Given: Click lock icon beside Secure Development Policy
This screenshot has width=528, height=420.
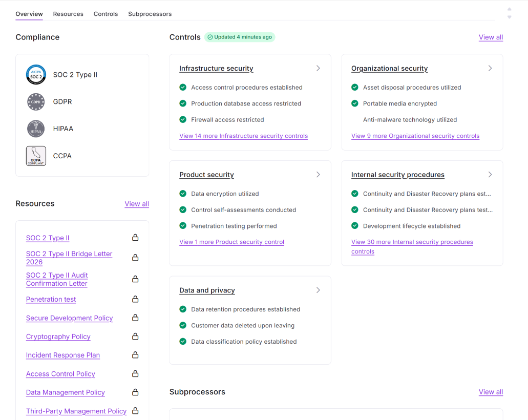Looking at the screenshot, I should pyautogui.click(x=135, y=318).
